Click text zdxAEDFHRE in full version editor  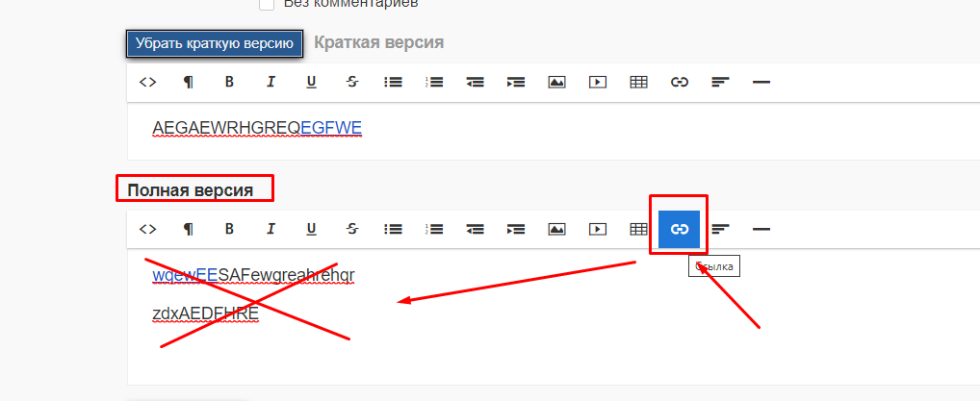coord(206,314)
